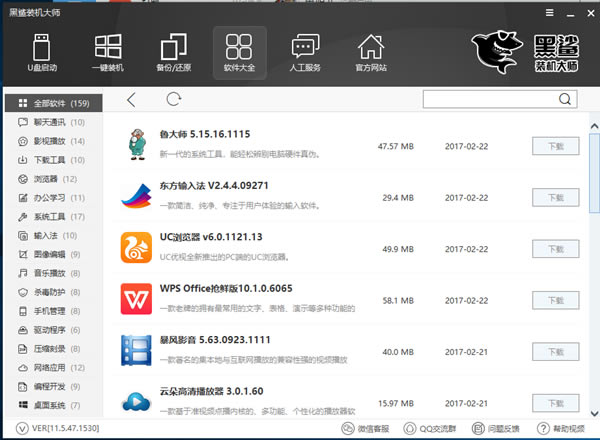The height and width of the screenshot is (440, 600).
Task: Click the 暴风影音 5.63.0923.1111 title
Action: [x=215, y=340]
